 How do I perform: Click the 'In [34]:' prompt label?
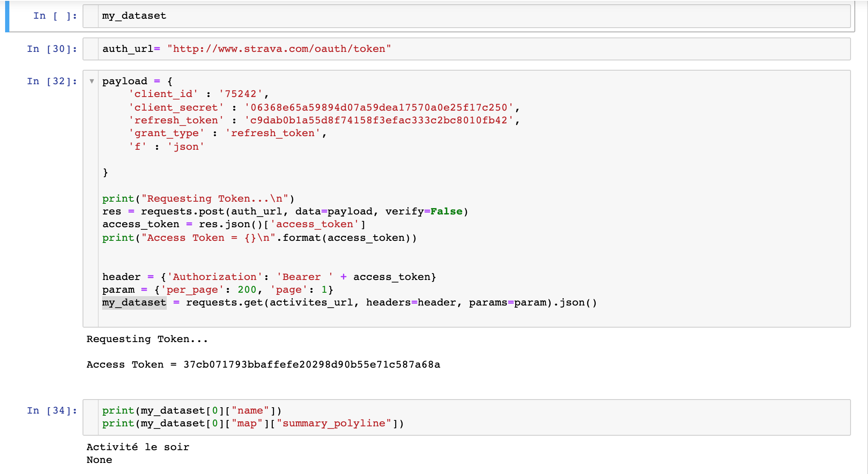tap(52, 411)
